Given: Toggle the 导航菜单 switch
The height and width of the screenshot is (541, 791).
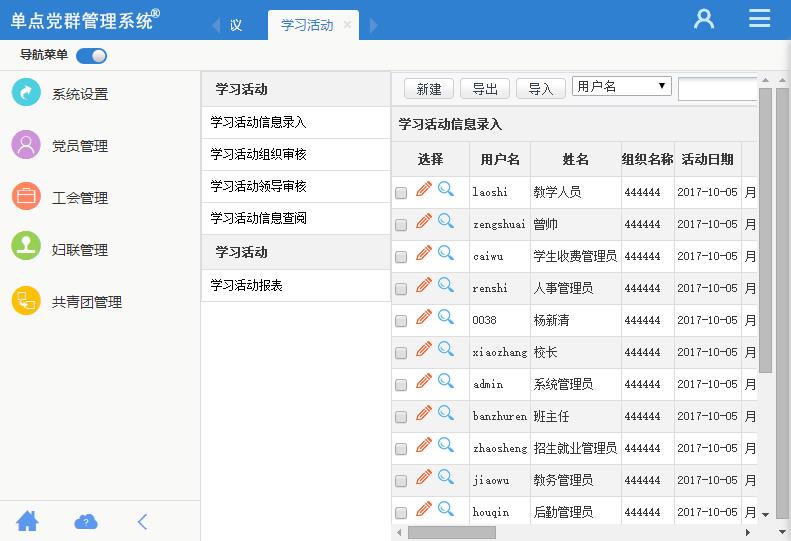Looking at the screenshot, I should 91,56.
